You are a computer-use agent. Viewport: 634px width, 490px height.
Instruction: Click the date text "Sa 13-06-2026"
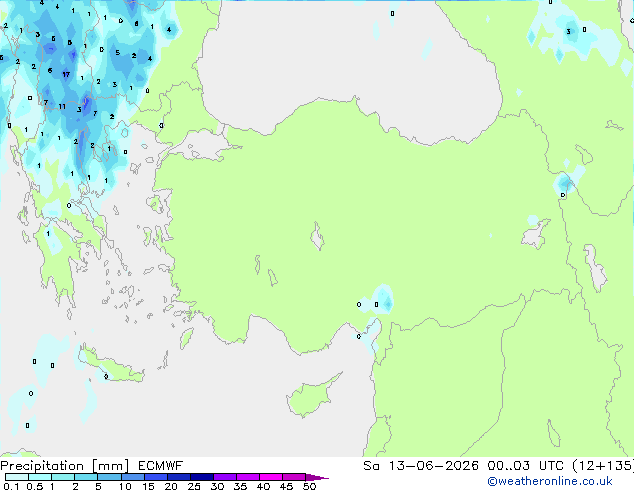[x=421, y=466]
